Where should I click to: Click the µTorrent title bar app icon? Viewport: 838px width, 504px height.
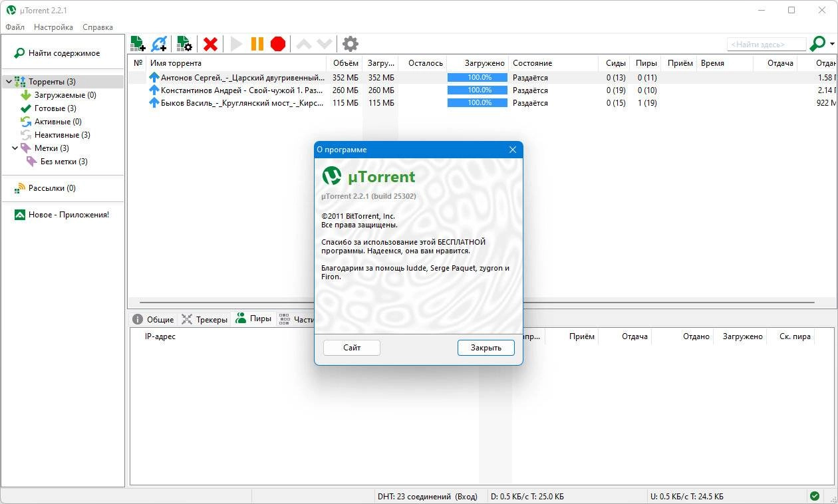(x=11, y=10)
